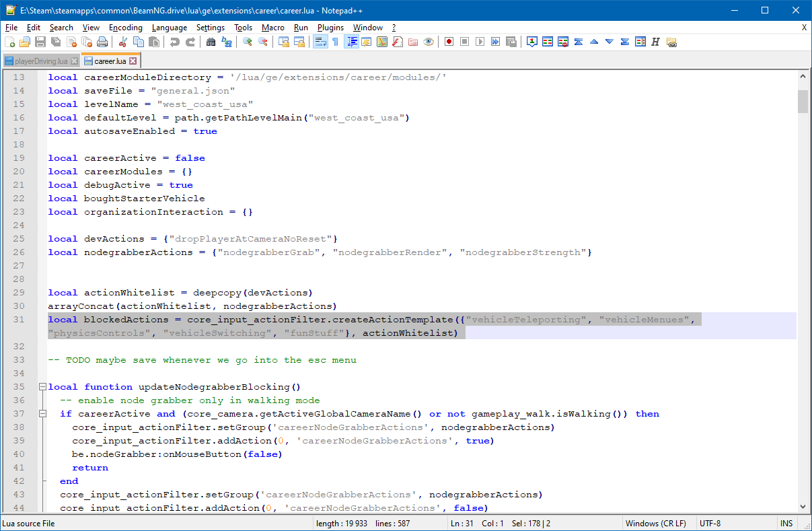Click the TODO comment on line 33
812x531 pixels.
coord(202,360)
